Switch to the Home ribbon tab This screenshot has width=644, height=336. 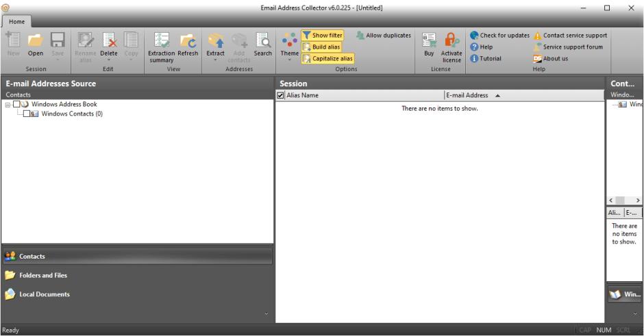[17, 22]
